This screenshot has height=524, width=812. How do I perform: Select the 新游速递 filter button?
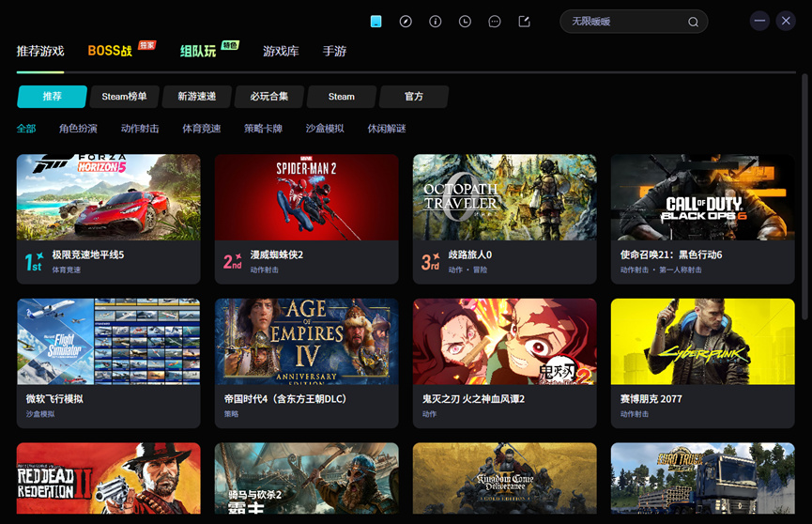pos(197,97)
